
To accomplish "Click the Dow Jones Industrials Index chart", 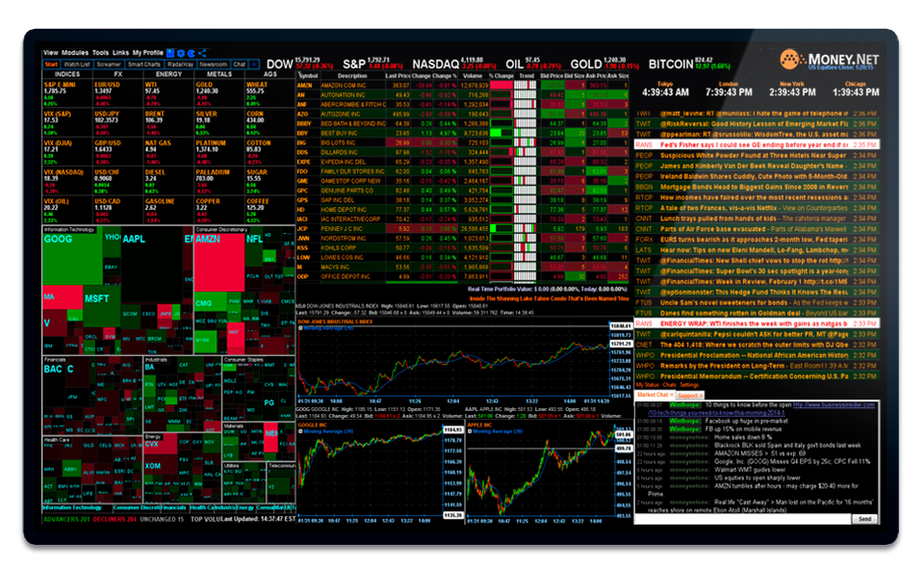I will (x=453, y=363).
